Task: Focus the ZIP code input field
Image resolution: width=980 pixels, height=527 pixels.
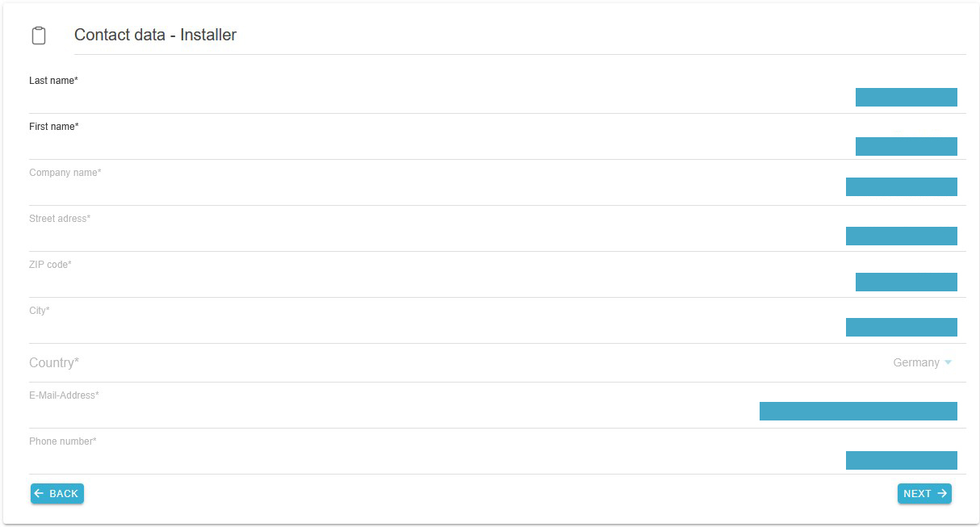Action: coord(436,282)
